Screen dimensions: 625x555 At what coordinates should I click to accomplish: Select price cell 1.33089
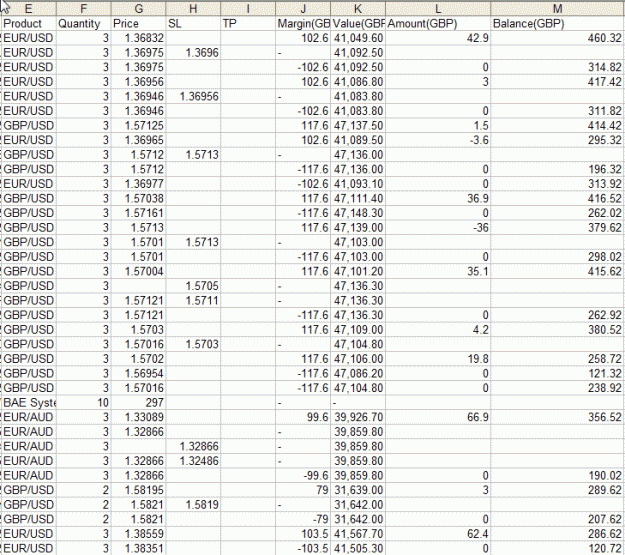tap(138, 417)
